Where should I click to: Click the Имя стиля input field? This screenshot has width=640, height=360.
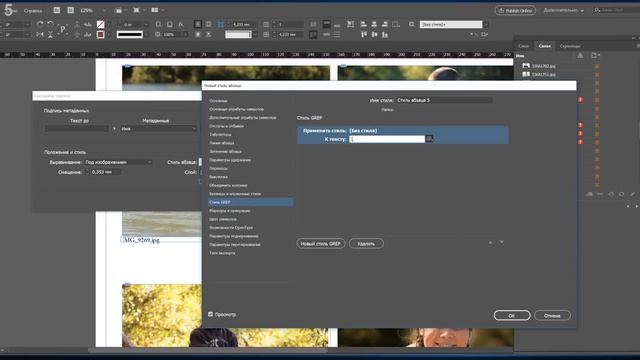(444, 100)
